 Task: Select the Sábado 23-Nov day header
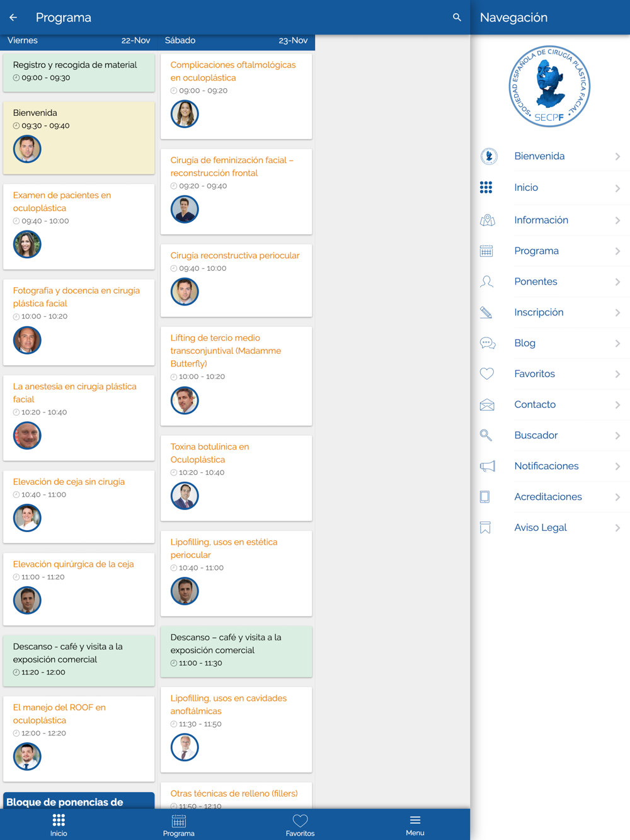click(x=236, y=40)
